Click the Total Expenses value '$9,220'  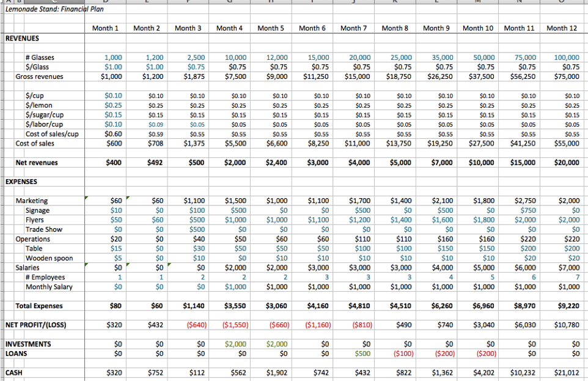point(568,306)
